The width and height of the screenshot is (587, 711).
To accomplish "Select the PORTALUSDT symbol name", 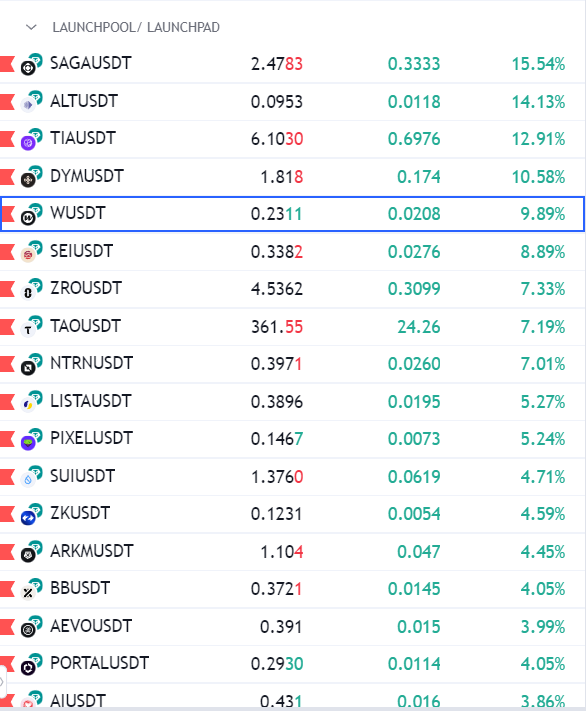I will pyautogui.click(x=99, y=663).
